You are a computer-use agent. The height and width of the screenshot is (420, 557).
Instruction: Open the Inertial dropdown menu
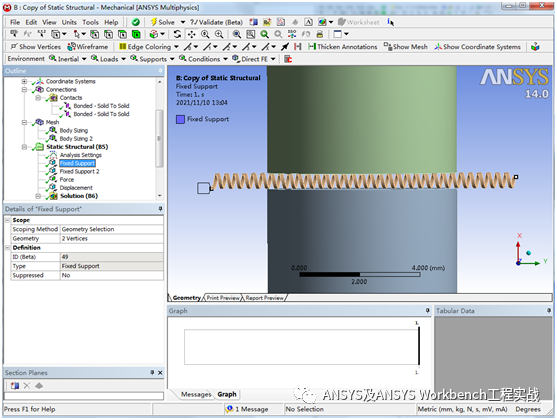68,59
